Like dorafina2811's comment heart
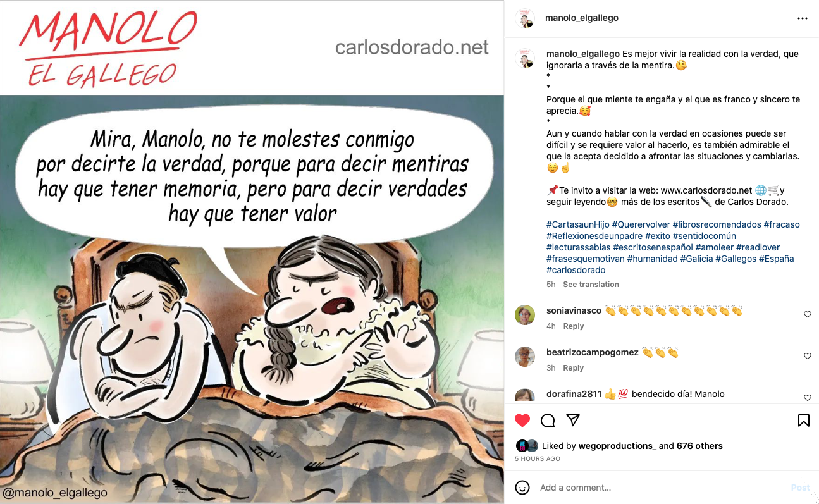 pos(808,398)
